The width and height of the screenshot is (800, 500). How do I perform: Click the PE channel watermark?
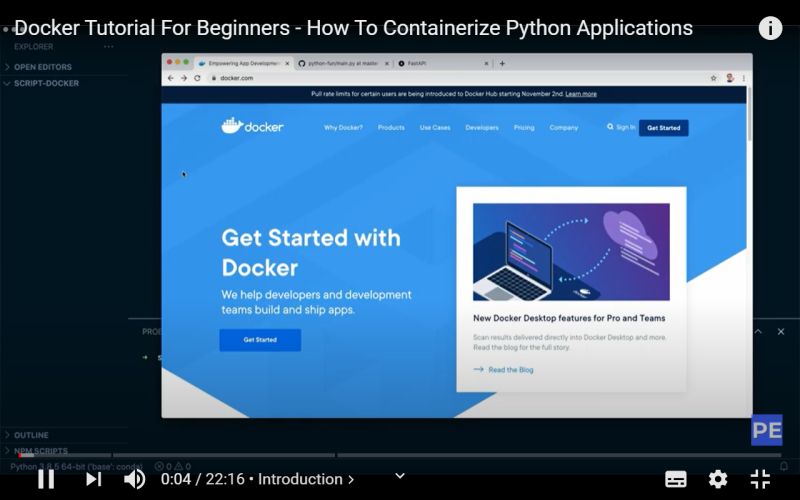pos(767,430)
